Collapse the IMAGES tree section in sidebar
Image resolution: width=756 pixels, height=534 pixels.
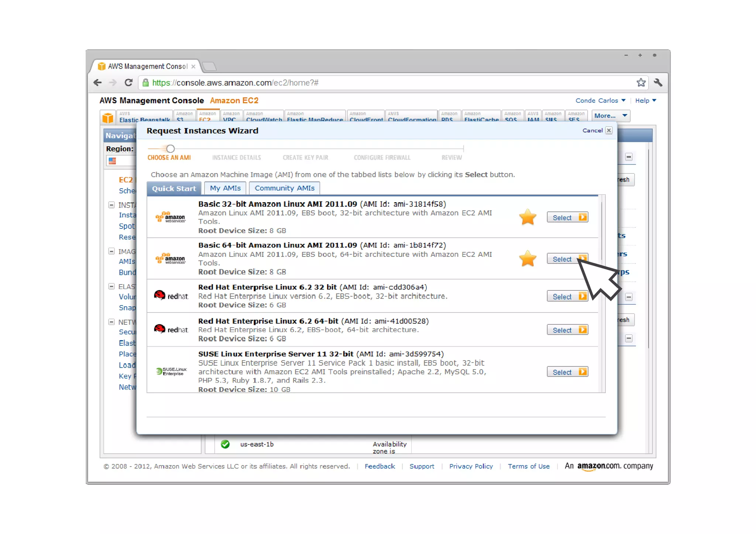(x=111, y=251)
